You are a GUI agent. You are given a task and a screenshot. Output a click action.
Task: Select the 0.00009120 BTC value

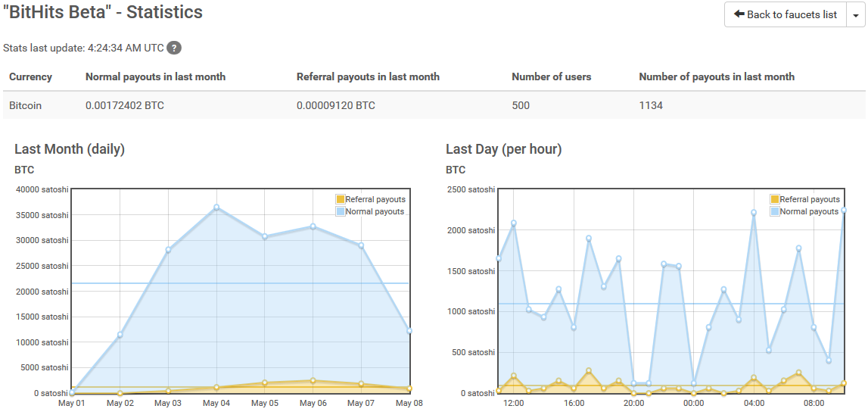coord(336,105)
